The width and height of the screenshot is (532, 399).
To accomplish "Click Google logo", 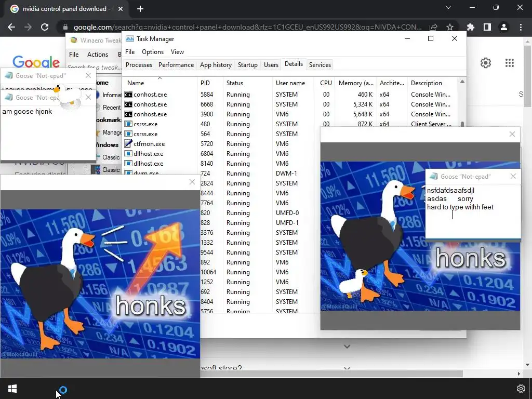I will [x=36, y=62].
